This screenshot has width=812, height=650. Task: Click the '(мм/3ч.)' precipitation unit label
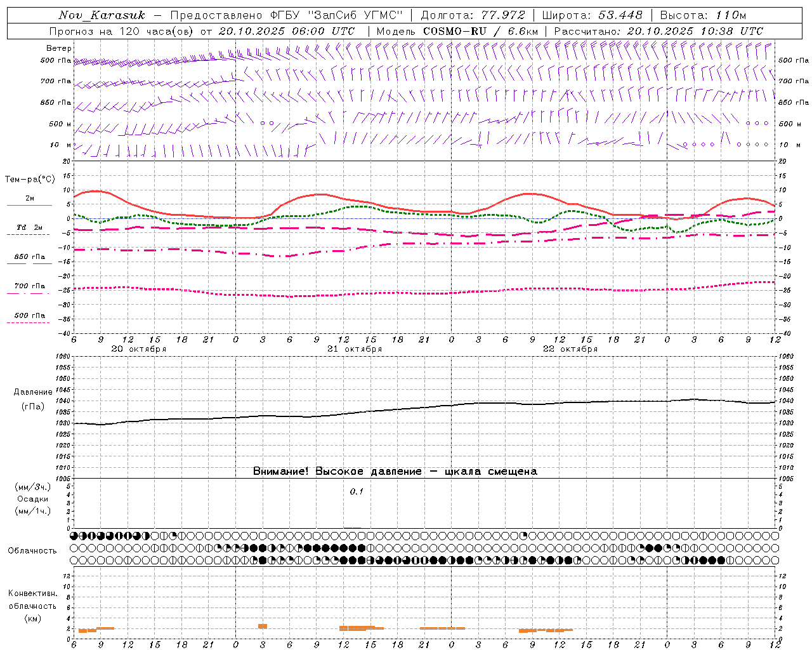(x=33, y=487)
